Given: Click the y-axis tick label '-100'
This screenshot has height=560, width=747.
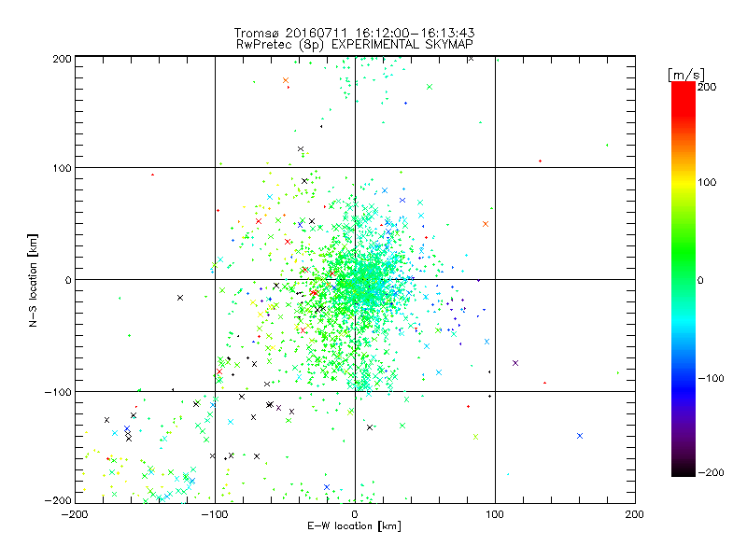Looking at the screenshot, I should tap(58, 392).
